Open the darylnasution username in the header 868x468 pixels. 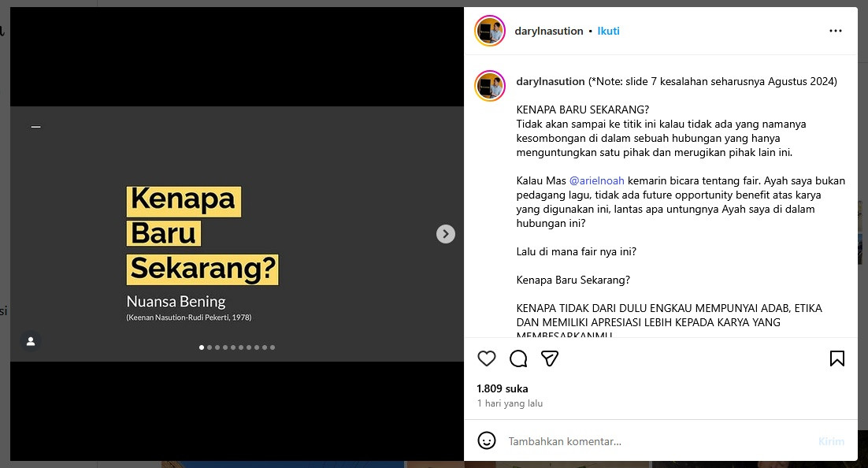click(548, 31)
